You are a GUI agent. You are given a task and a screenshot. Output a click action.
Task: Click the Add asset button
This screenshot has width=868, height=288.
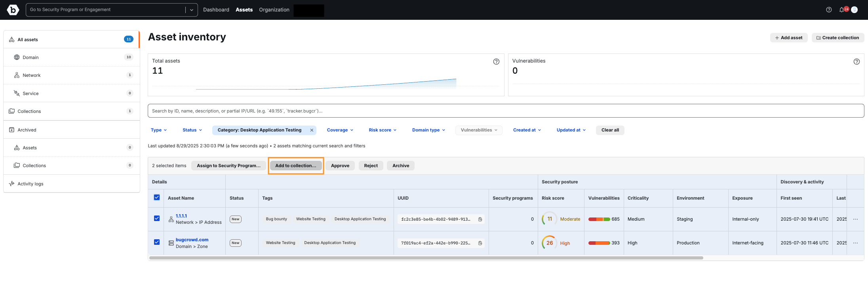point(789,38)
